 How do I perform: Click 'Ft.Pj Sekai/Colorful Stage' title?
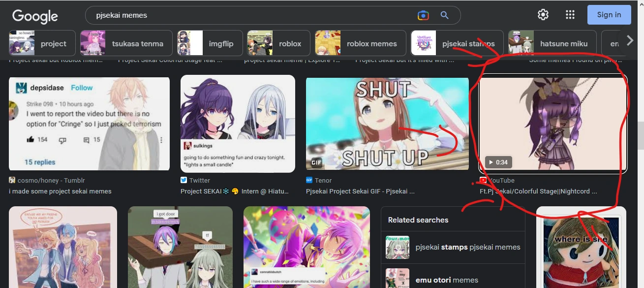pyautogui.click(x=538, y=191)
